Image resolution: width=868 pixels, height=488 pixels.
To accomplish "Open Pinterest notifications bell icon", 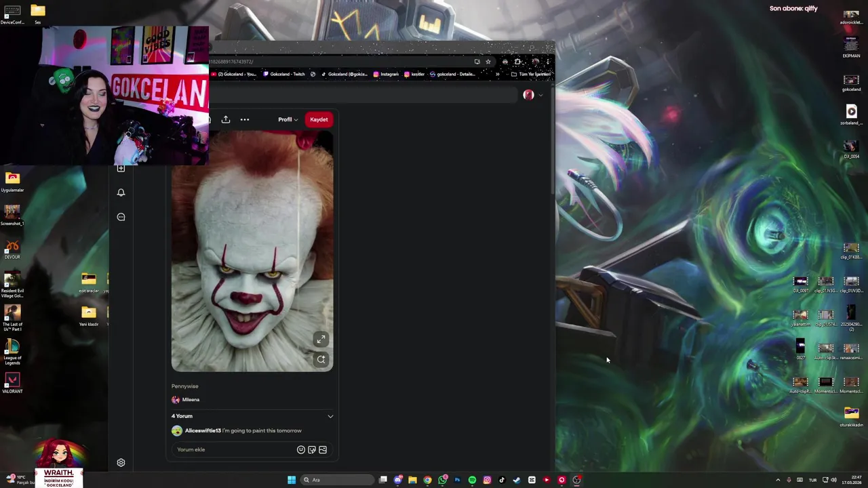I will pos(121,192).
